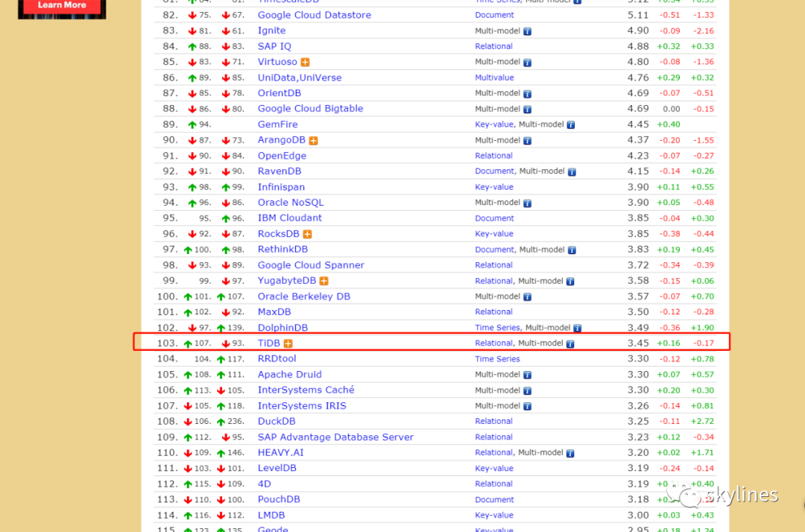This screenshot has width=805, height=532.
Task: Open the GemFire database link
Action: pyautogui.click(x=277, y=124)
